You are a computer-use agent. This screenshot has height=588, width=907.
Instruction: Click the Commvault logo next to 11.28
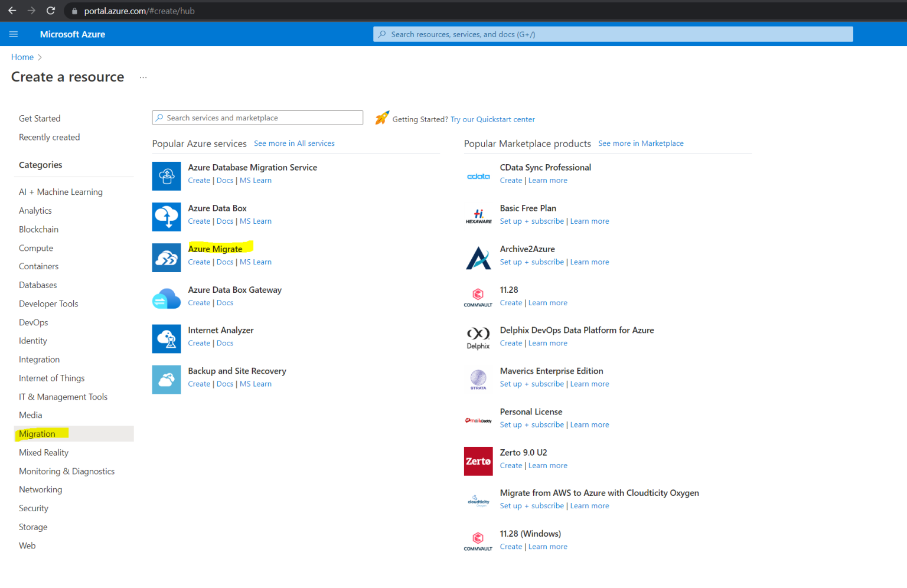coord(478,297)
